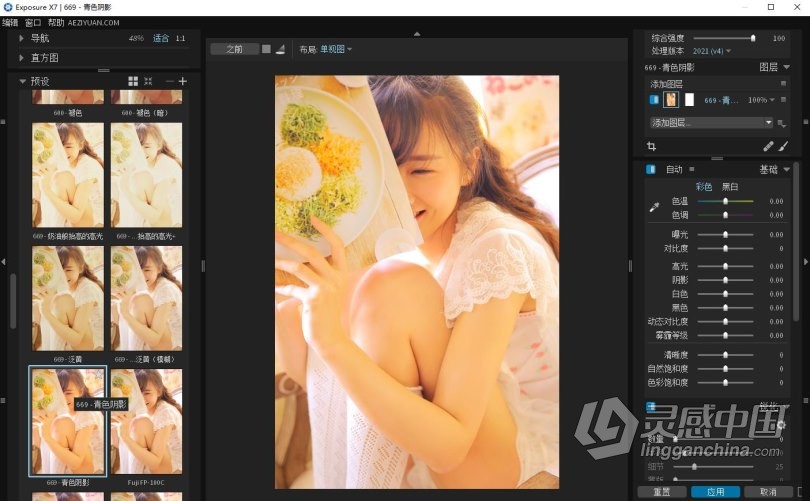The image size is (810, 501).
Task: Select the crop tool icon
Action: [x=651, y=147]
